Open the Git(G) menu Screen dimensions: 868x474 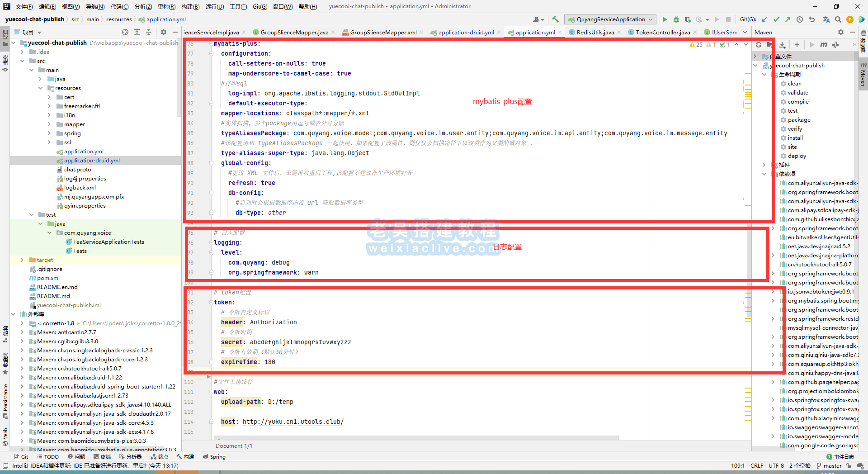click(x=259, y=6)
